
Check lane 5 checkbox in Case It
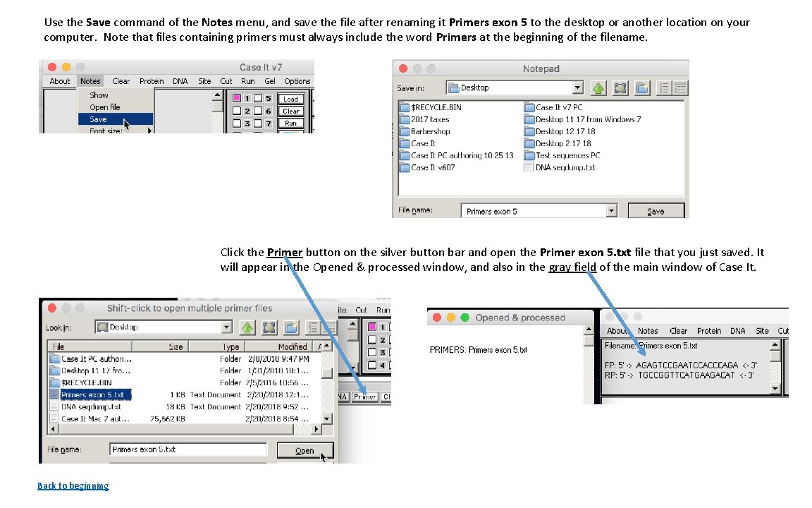(258, 99)
